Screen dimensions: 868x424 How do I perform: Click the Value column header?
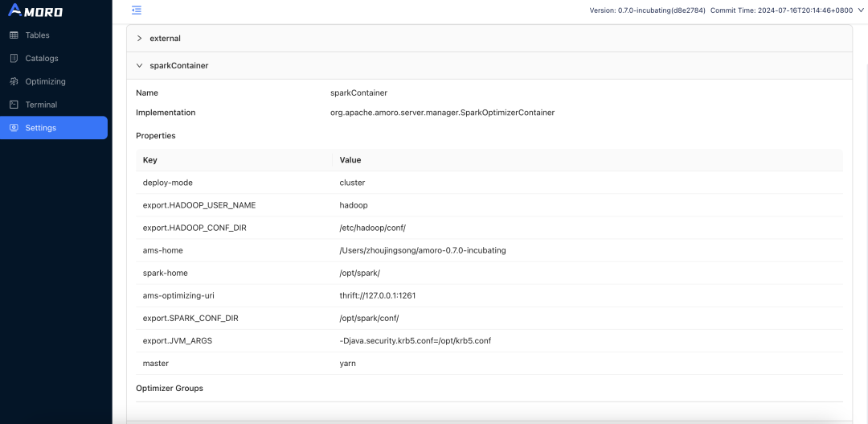[x=350, y=160]
